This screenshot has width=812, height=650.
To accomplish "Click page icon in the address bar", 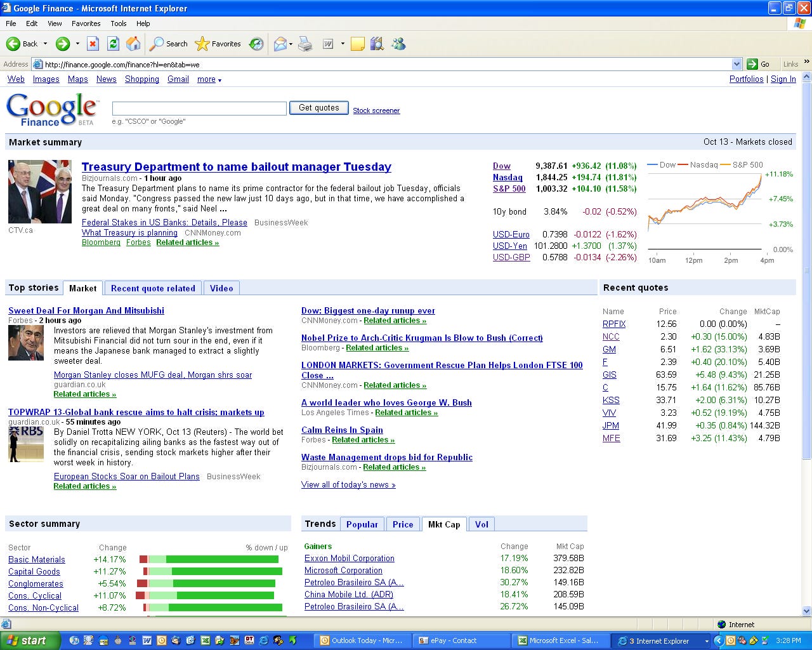I will click(x=37, y=64).
